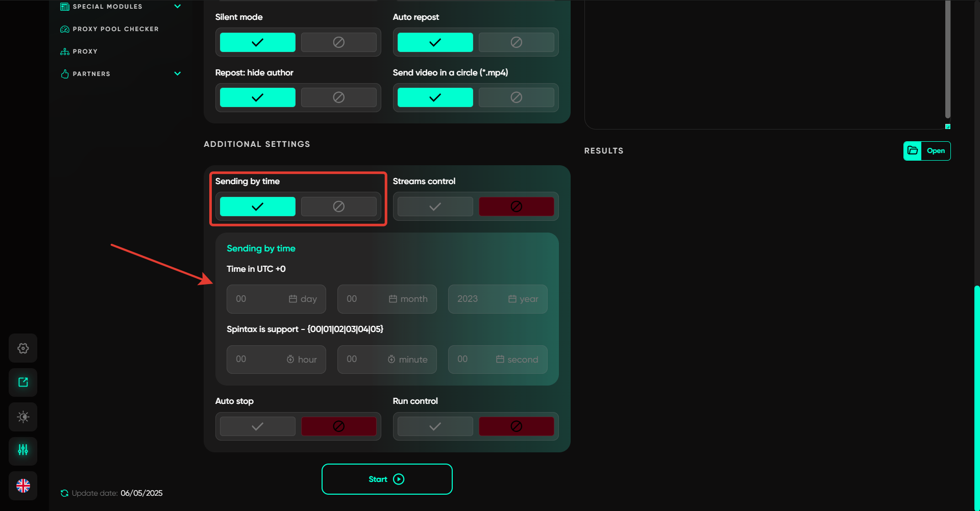Click the external link icon in sidebar
The width and height of the screenshot is (980, 511).
click(x=23, y=382)
